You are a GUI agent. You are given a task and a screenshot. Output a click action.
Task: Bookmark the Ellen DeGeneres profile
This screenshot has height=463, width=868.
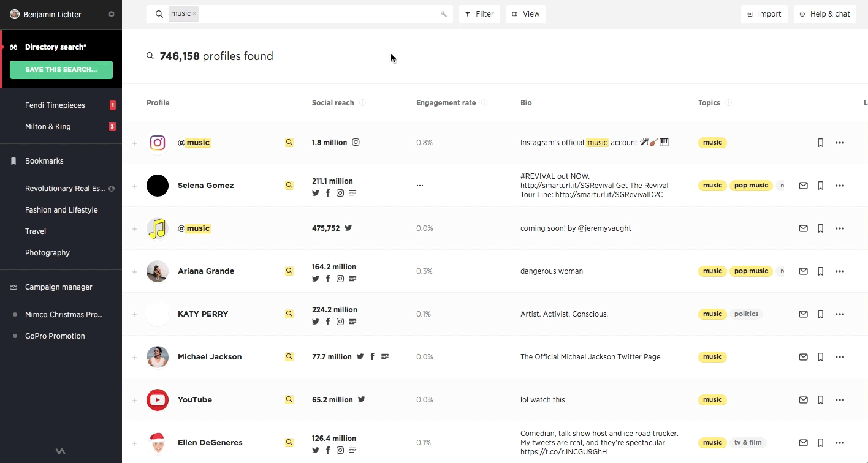pyautogui.click(x=820, y=443)
